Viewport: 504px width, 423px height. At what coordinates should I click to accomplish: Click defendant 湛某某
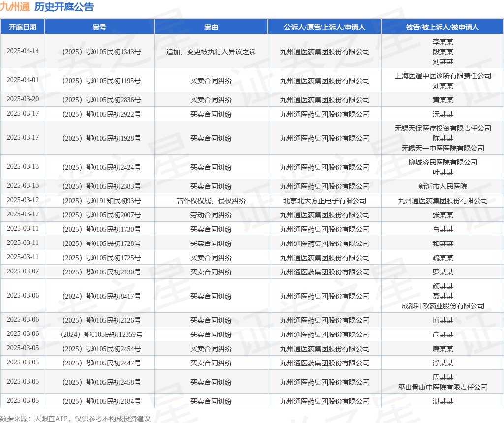[x=443, y=401]
